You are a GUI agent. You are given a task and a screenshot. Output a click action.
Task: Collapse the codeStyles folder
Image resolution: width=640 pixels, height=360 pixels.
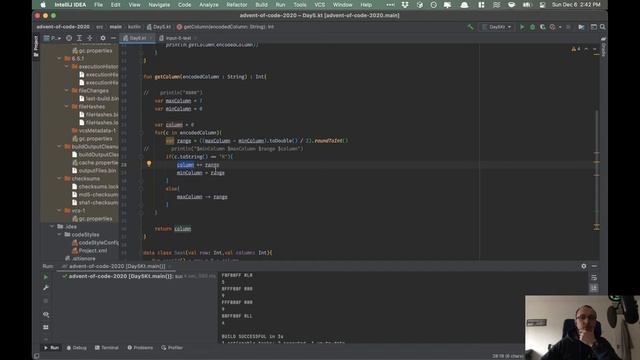click(60, 235)
